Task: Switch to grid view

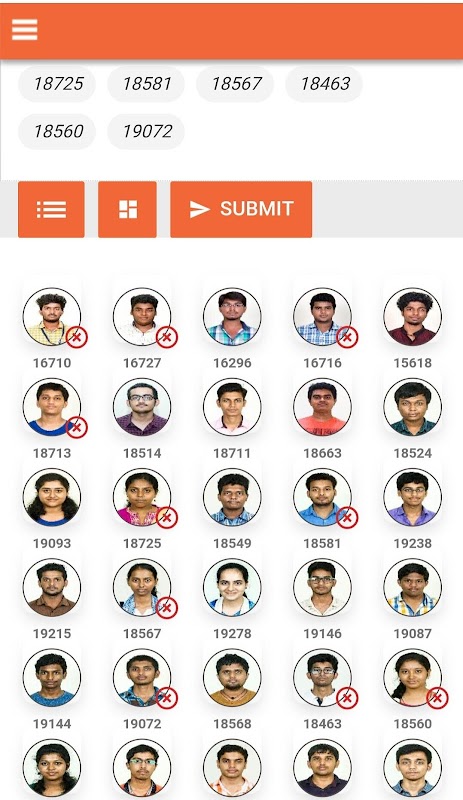Action: [x=128, y=209]
